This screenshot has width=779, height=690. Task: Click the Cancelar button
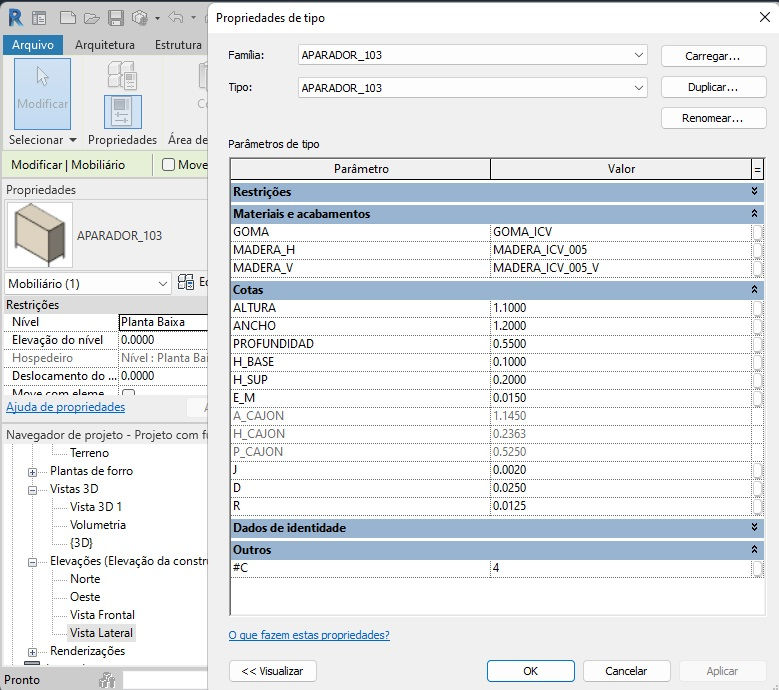tap(626, 671)
